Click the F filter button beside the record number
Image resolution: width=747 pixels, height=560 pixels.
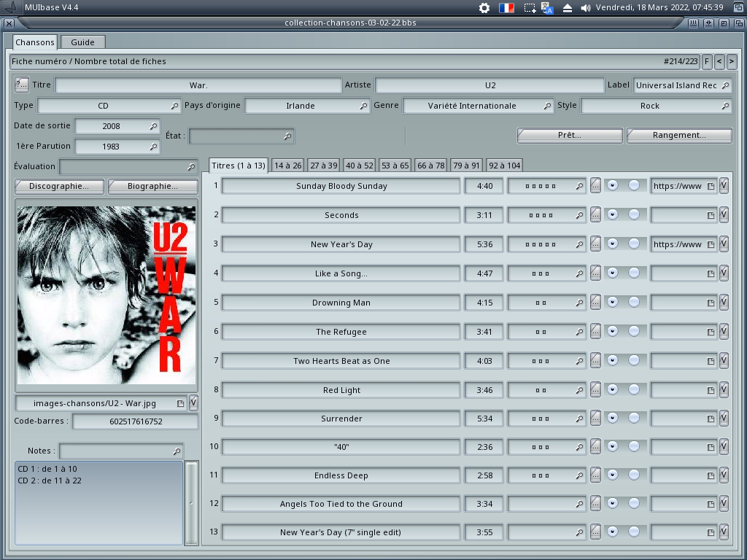point(707,61)
